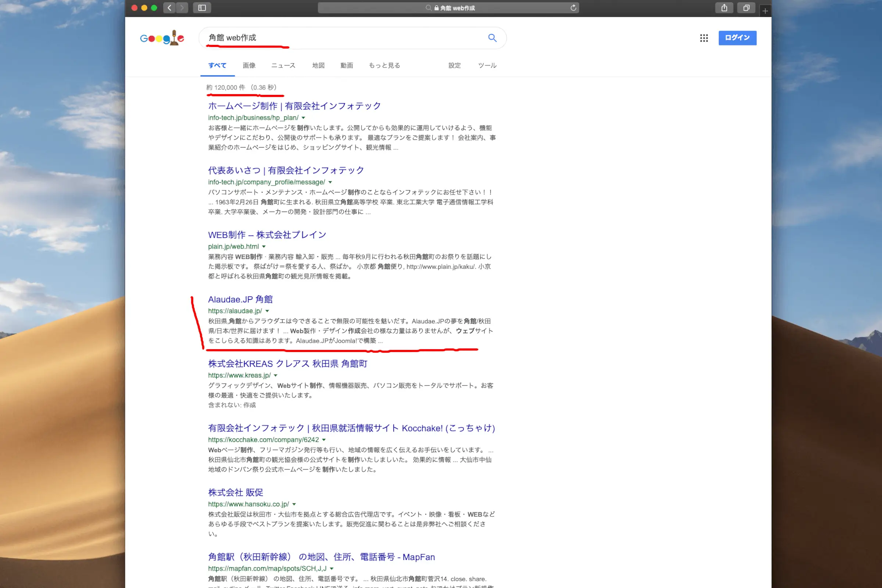Viewport: 882px width, 588px height.
Task: Reload the page with the refresh icon
Action: 573,8
